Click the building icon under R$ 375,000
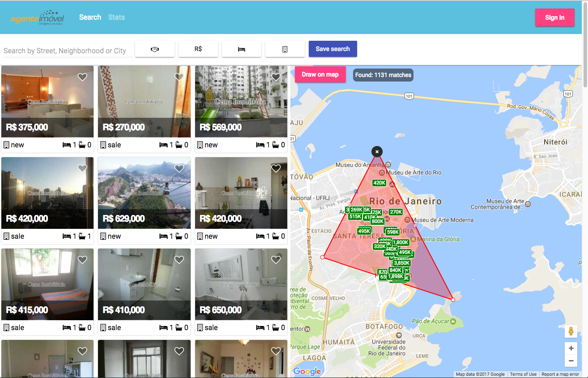 (x=6, y=145)
